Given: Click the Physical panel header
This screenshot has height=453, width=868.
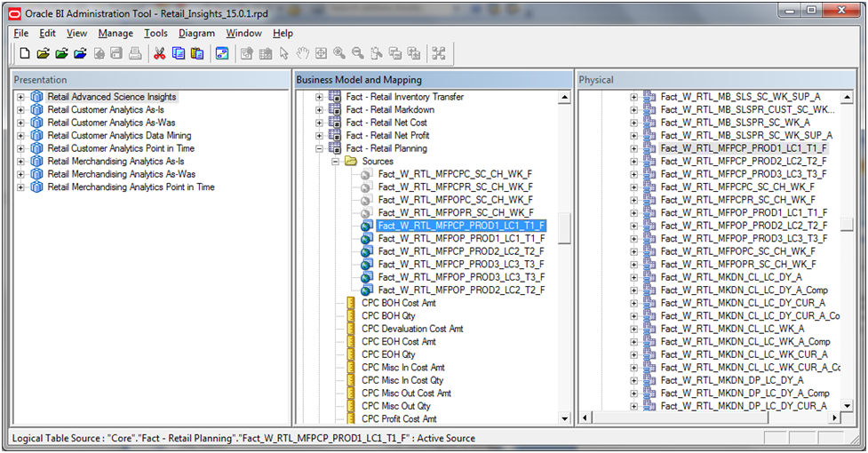Looking at the screenshot, I should coord(716,80).
